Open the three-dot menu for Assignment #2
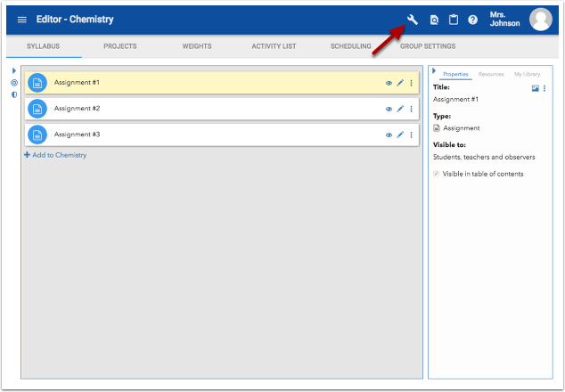This screenshot has width=565, height=392. (411, 110)
